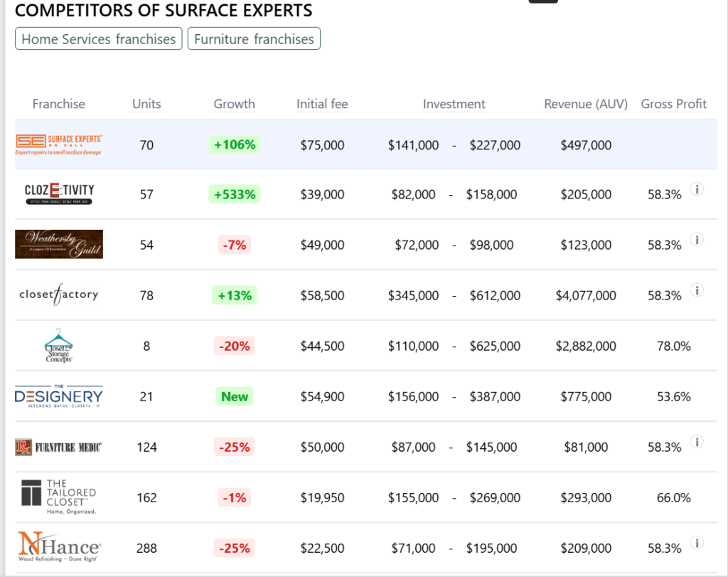Click the +106% growth badge
The height and width of the screenshot is (577, 728).
(x=235, y=144)
